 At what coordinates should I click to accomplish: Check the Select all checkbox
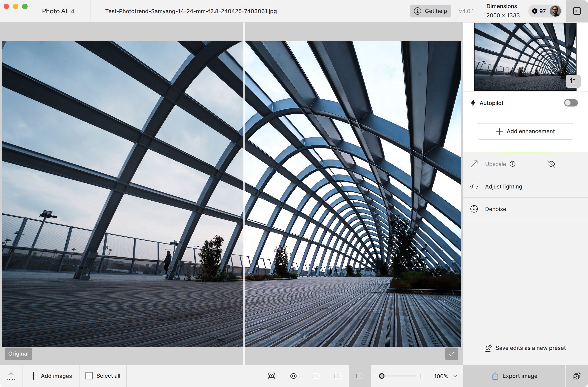click(89, 376)
